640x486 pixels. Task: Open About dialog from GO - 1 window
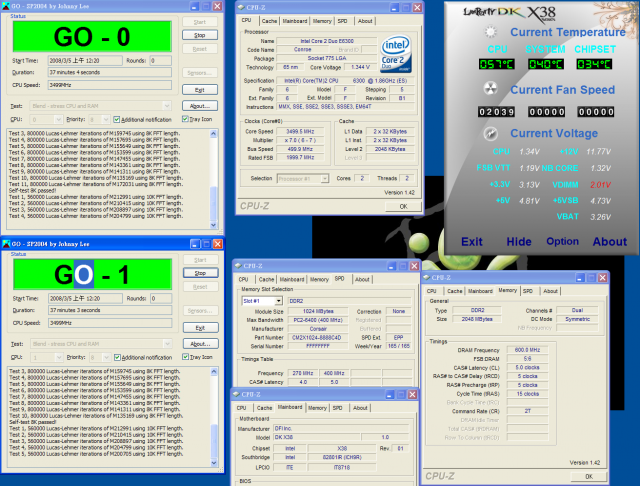pyautogui.click(x=200, y=344)
